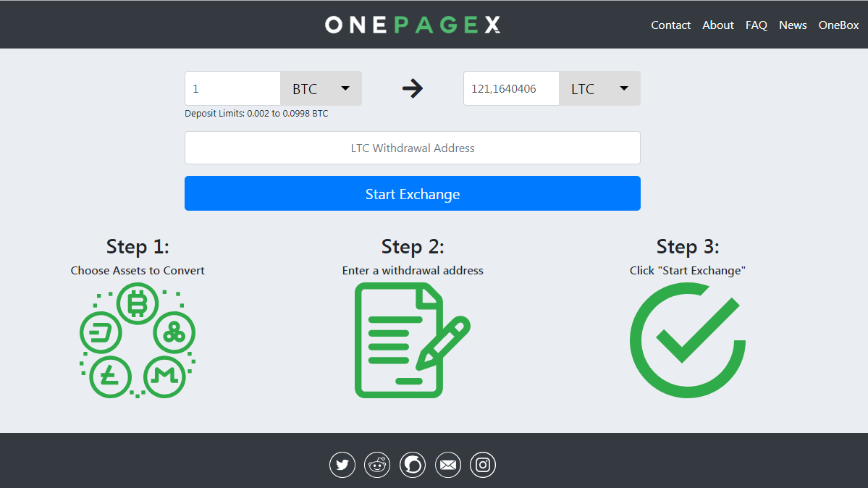Click the Step 2 document and pencil illustration
The height and width of the screenshot is (488, 868).
click(413, 340)
